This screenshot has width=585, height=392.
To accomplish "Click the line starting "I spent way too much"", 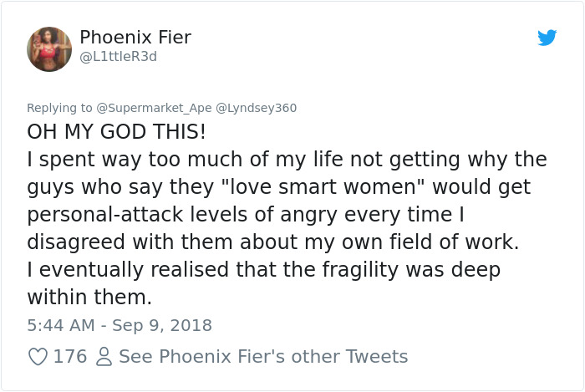I will click(287, 160).
